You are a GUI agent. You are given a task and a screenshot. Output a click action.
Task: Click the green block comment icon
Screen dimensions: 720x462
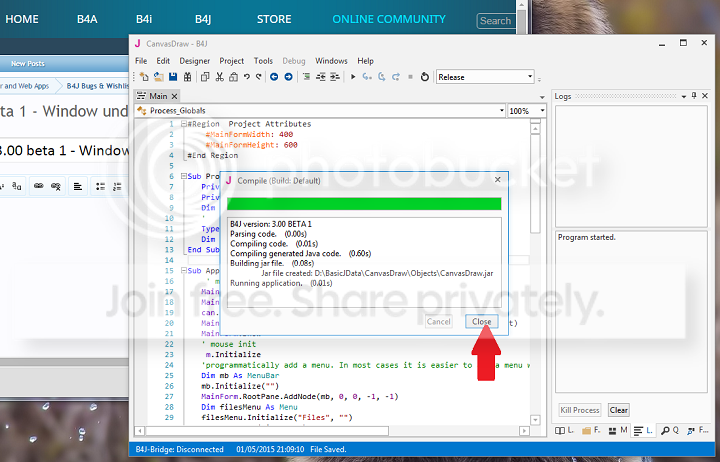pos(306,77)
